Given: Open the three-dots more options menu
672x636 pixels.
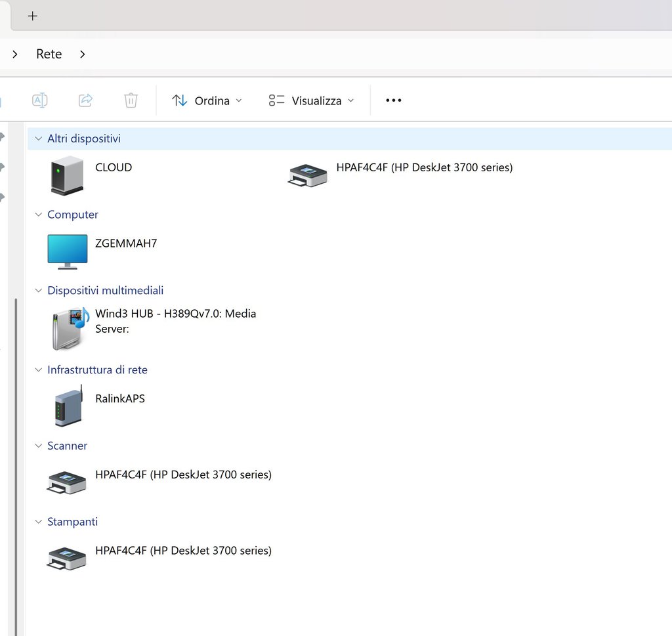Looking at the screenshot, I should 393,100.
